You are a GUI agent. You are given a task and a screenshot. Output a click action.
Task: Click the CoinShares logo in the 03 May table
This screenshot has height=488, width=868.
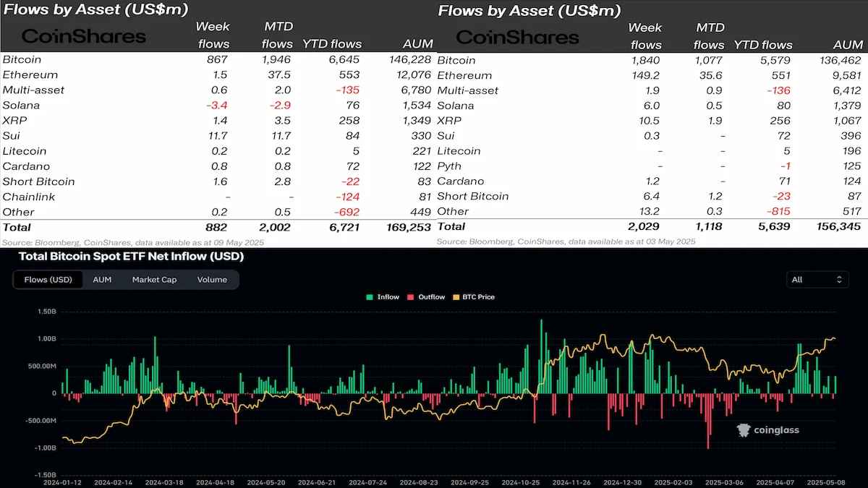click(x=518, y=37)
